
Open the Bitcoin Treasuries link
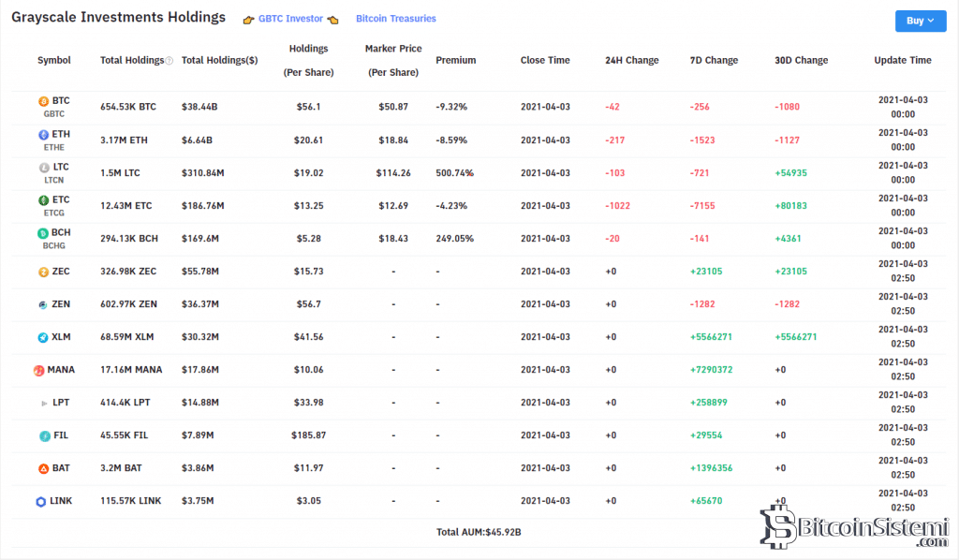click(395, 19)
